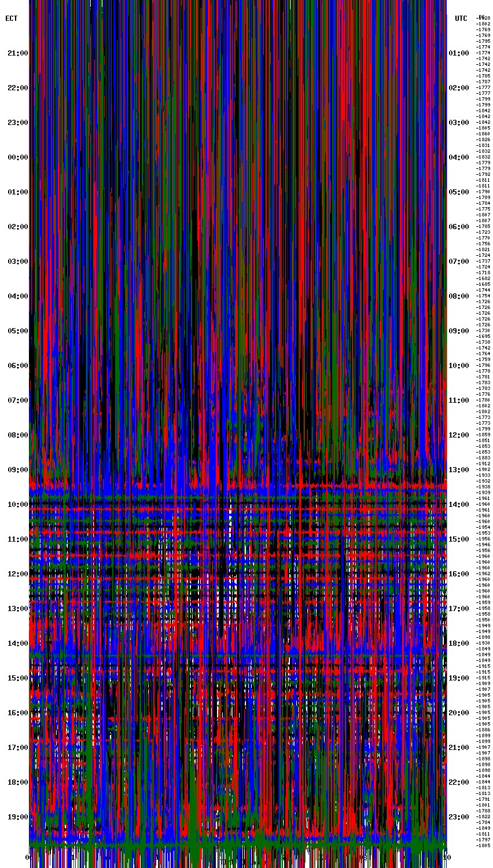
Task: Pick the 01:00 label on ECT axis
Action: pyautogui.click(x=18, y=192)
